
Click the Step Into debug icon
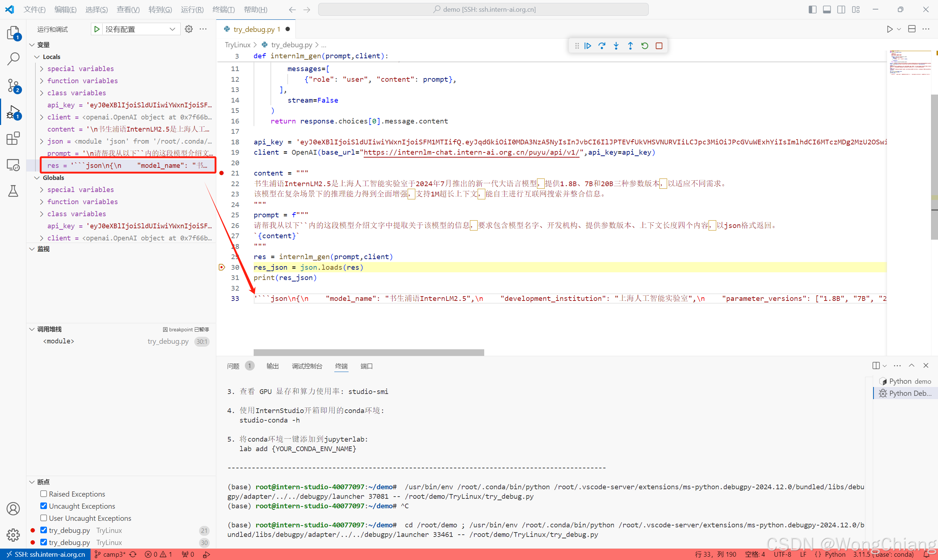pos(616,46)
